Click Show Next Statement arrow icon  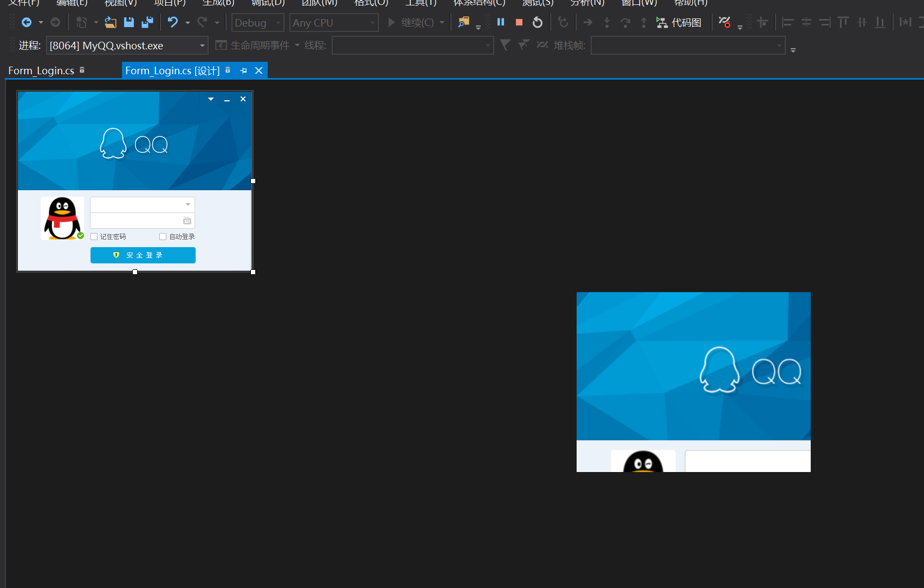click(588, 22)
